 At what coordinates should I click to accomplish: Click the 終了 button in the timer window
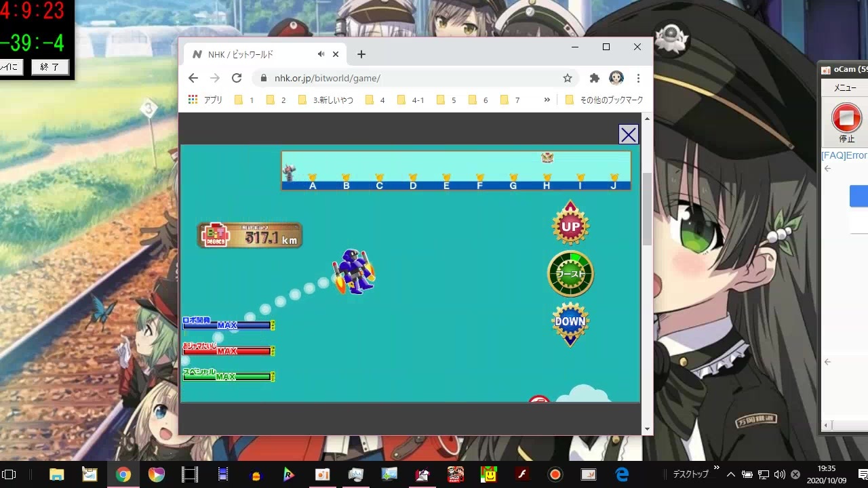click(x=50, y=66)
